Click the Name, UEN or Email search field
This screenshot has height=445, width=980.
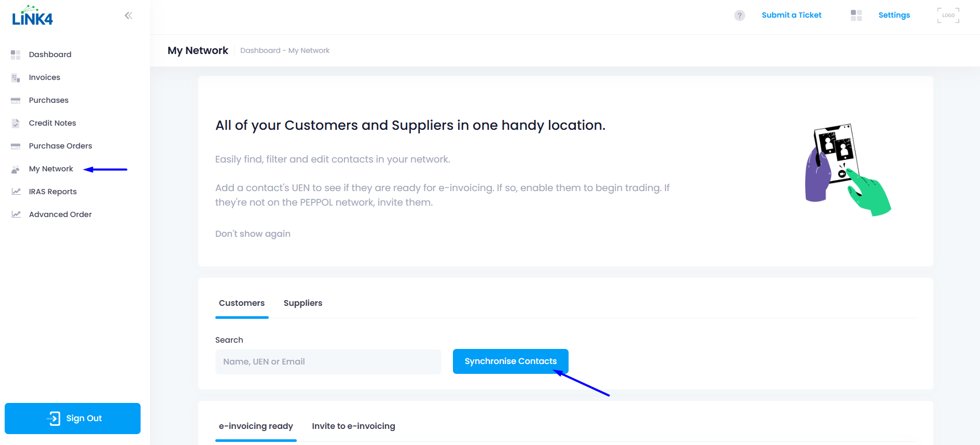pyautogui.click(x=328, y=362)
